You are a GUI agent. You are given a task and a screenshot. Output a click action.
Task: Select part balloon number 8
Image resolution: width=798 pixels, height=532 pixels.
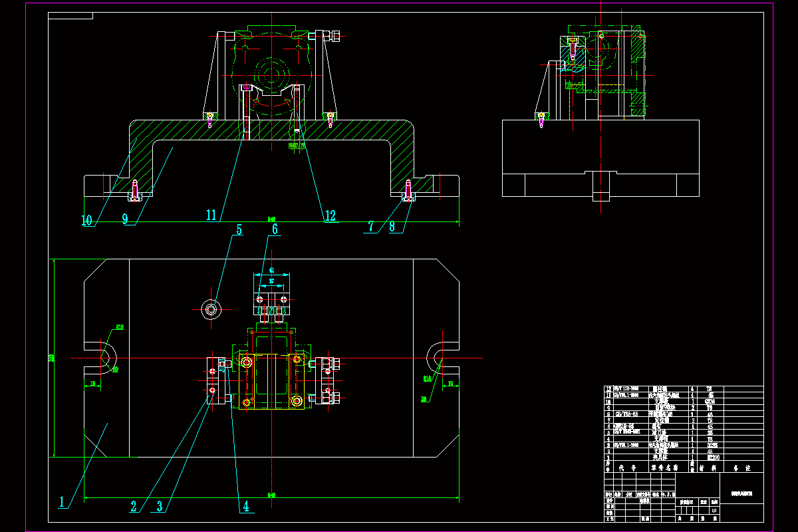(392, 227)
